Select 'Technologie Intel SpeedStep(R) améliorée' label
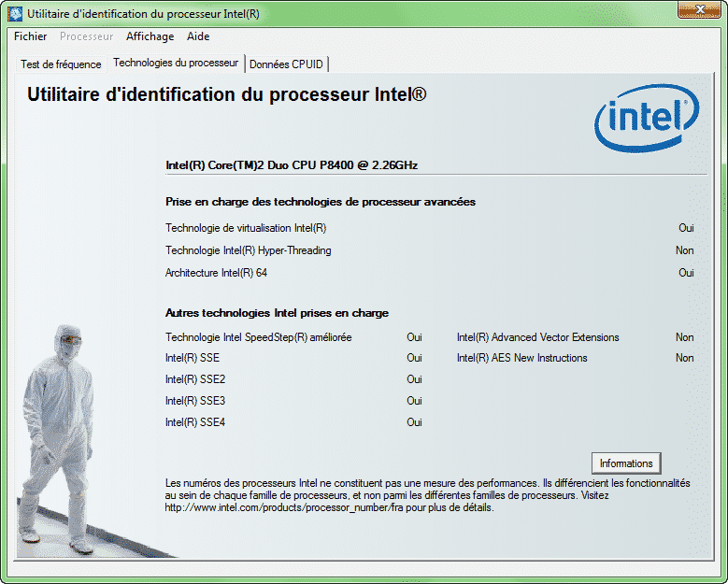Viewport: 728px width, 584px height. [x=258, y=337]
